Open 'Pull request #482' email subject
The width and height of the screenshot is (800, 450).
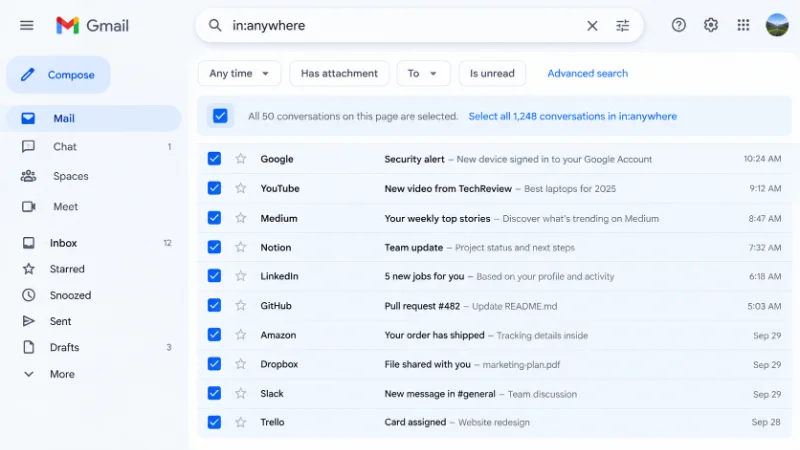point(422,306)
